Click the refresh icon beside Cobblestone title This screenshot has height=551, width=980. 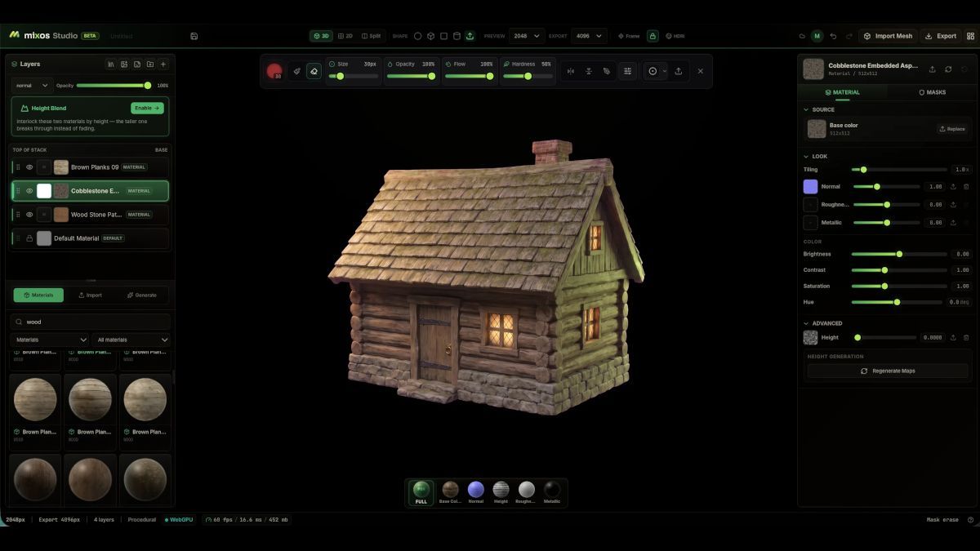[x=948, y=69]
